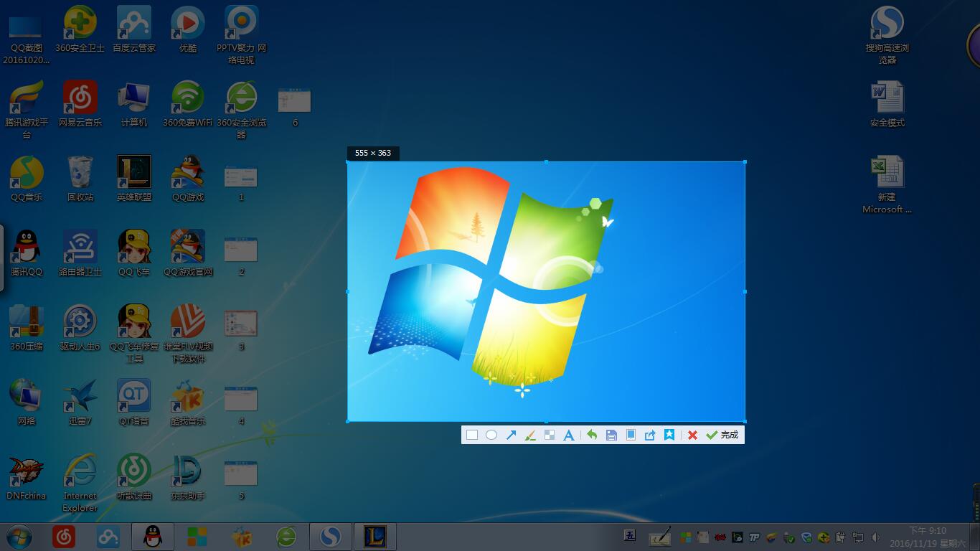
Task: Select the 安全模式 Word document on the desktop
Action: click(x=887, y=104)
